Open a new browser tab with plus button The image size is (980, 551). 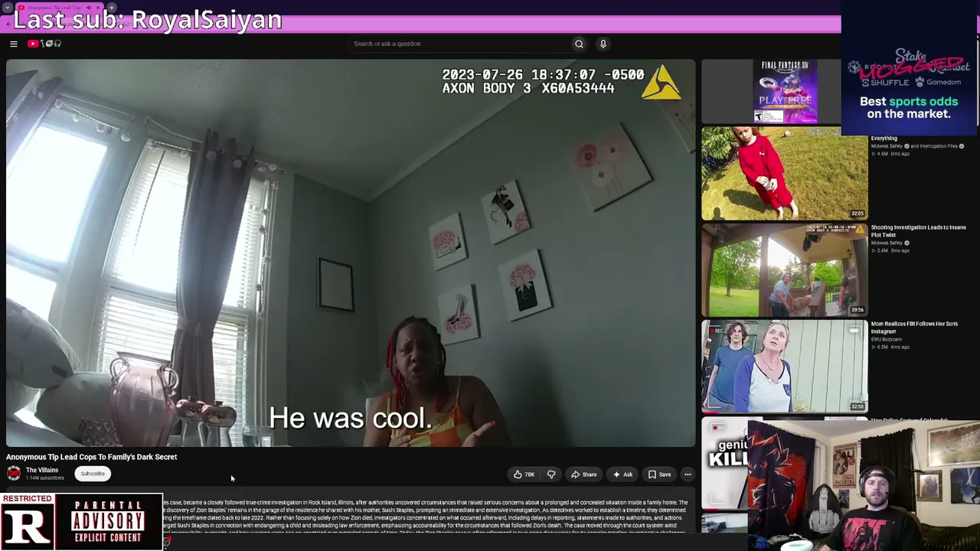[112, 8]
